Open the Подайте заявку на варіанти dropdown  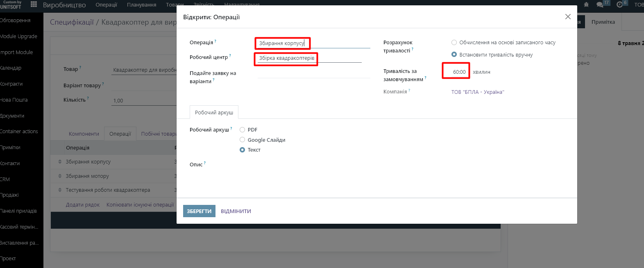click(x=313, y=74)
